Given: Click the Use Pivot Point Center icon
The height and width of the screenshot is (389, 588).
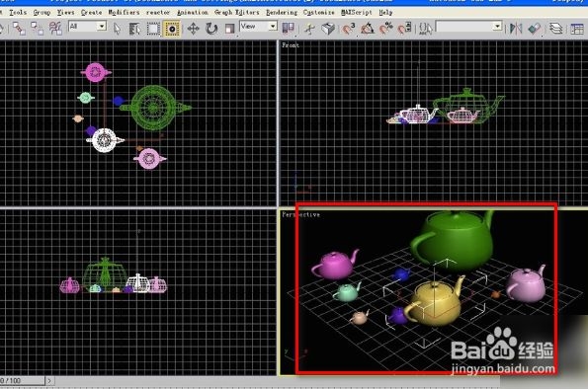Looking at the screenshot, I should click(288, 28).
